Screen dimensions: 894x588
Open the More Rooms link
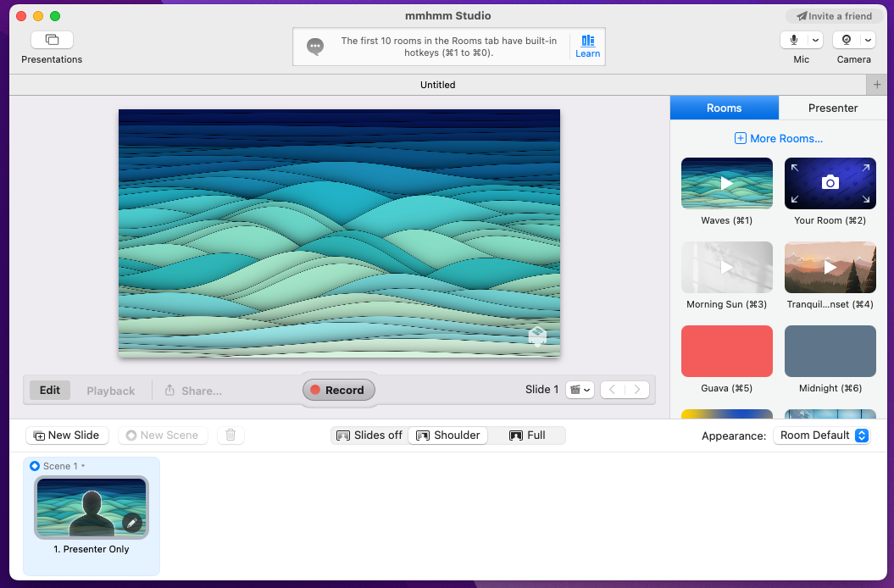(x=778, y=138)
